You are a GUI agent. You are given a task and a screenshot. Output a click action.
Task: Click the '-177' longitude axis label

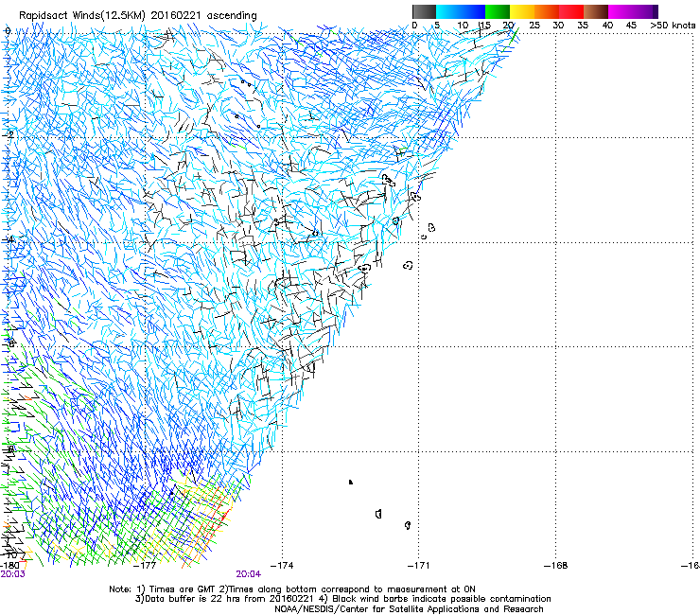point(146,566)
